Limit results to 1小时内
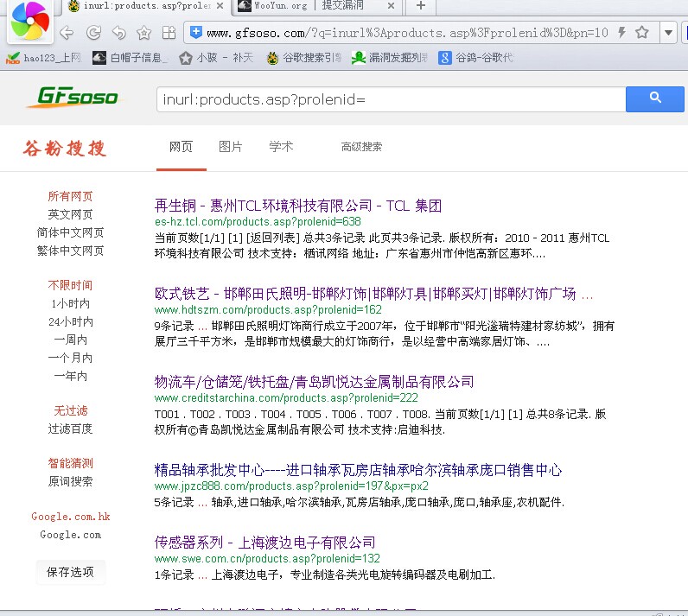This screenshot has height=616, width=688. click(x=70, y=303)
